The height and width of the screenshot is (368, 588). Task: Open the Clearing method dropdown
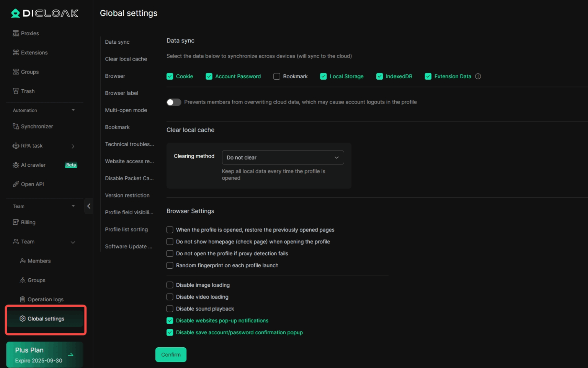click(283, 158)
